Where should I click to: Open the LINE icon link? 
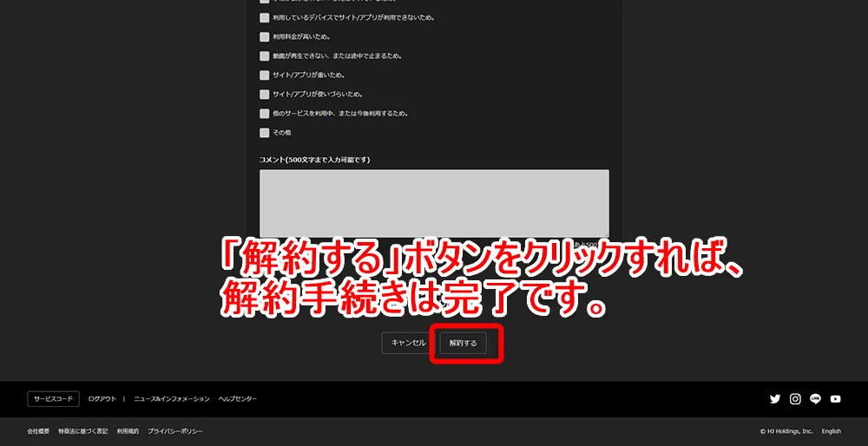pos(815,399)
